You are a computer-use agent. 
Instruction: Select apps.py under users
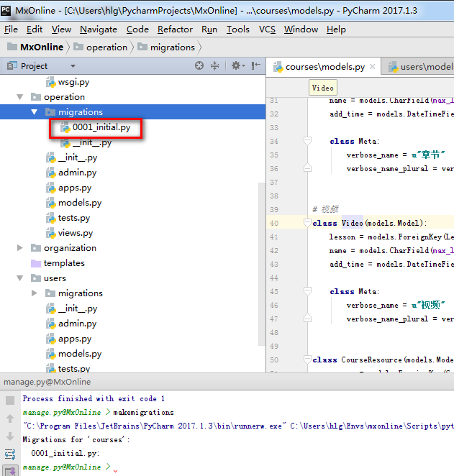[x=75, y=339]
